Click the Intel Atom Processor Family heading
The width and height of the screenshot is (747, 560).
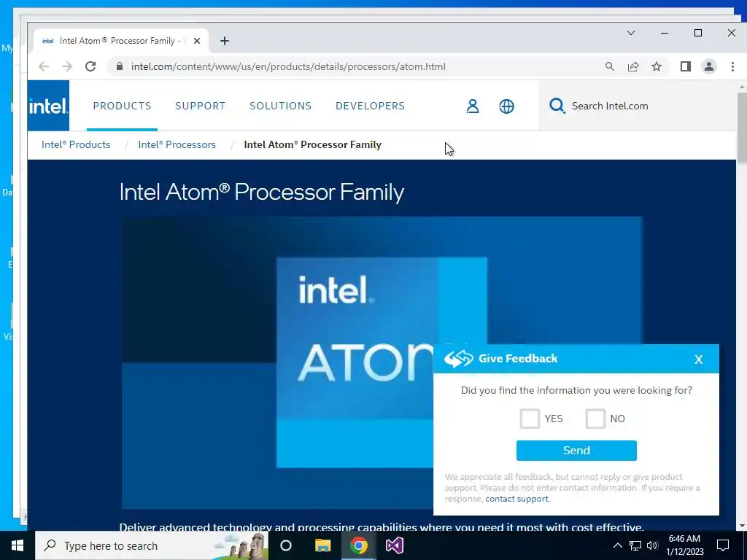point(262,192)
